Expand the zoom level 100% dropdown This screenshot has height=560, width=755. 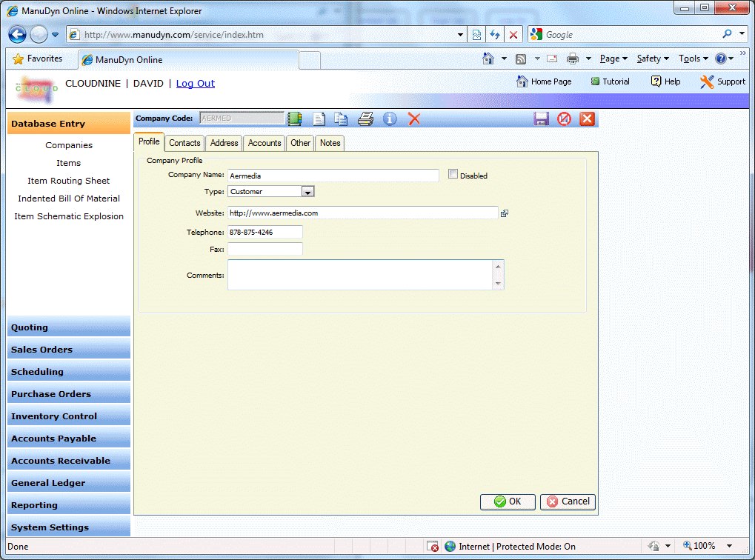[730, 546]
